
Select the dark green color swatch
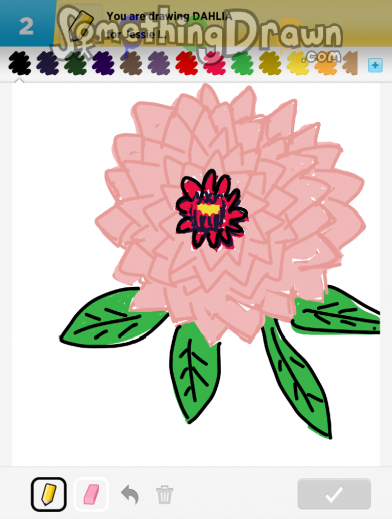click(x=75, y=63)
